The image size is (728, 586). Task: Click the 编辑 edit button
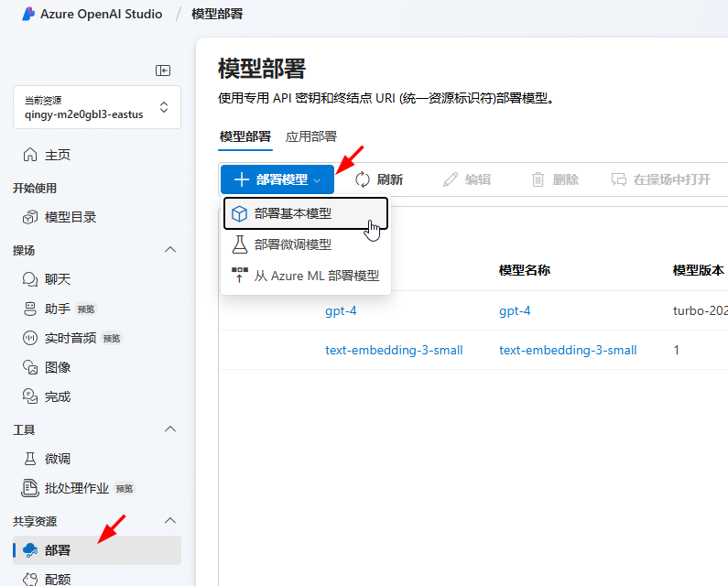(467, 179)
